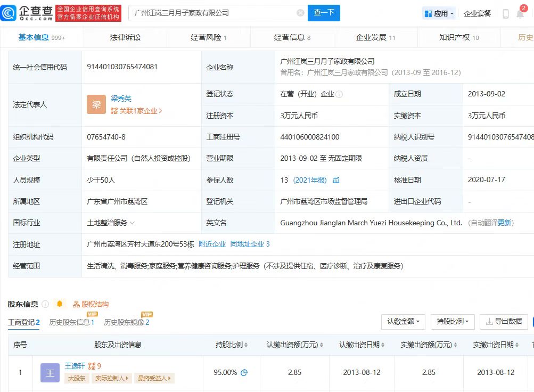The height and width of the screenshot is (392, 534).
Task: Open 梁秀英 legal representative link
Action: click(x=121, y=99)
